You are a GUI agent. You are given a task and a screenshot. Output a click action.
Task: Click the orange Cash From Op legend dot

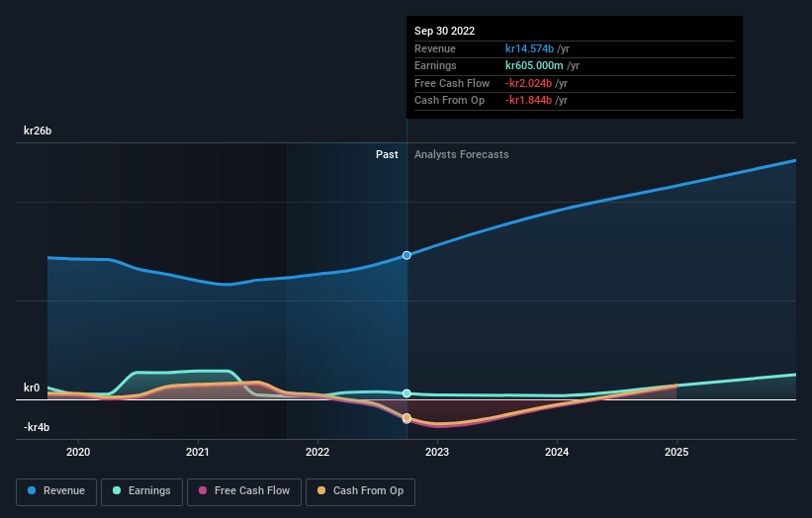(321, 490)
